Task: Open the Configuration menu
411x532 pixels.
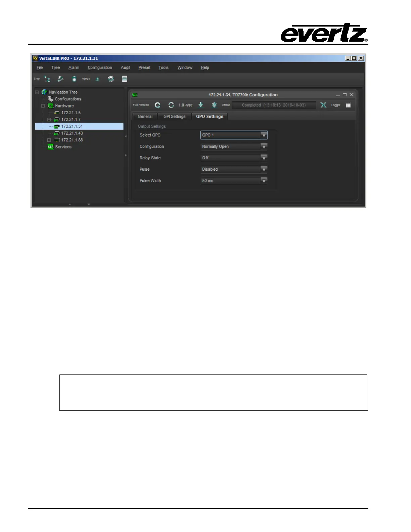Action: click(x=100, y=68)
